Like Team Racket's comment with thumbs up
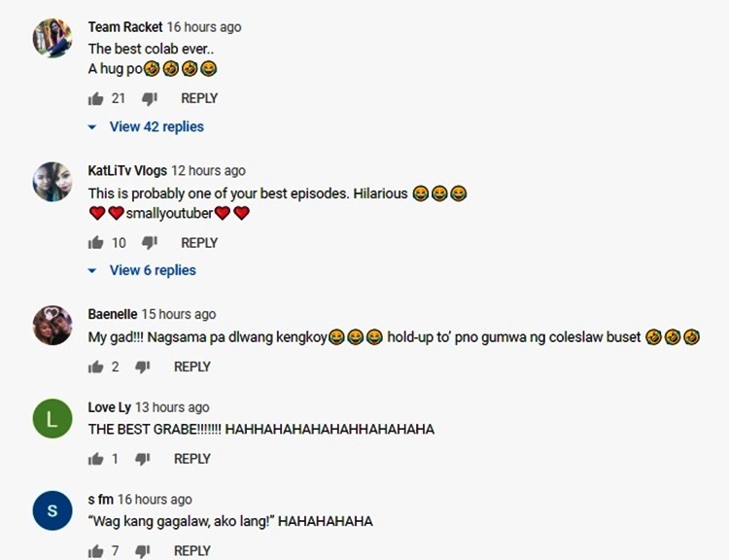Screen dimensions: 729x560 [x=96, y=98]
